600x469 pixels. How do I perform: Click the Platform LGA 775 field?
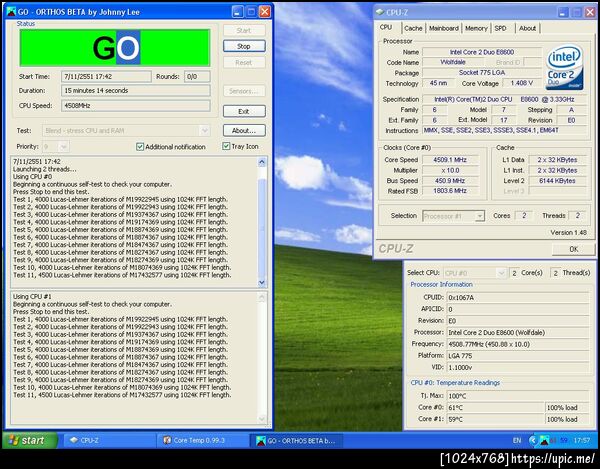tap(518, 356)
